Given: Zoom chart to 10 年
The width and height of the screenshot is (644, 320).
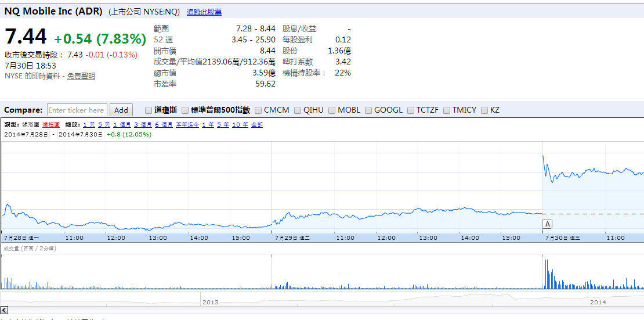Looking at the screenshot, I should [x=240, y=125].
